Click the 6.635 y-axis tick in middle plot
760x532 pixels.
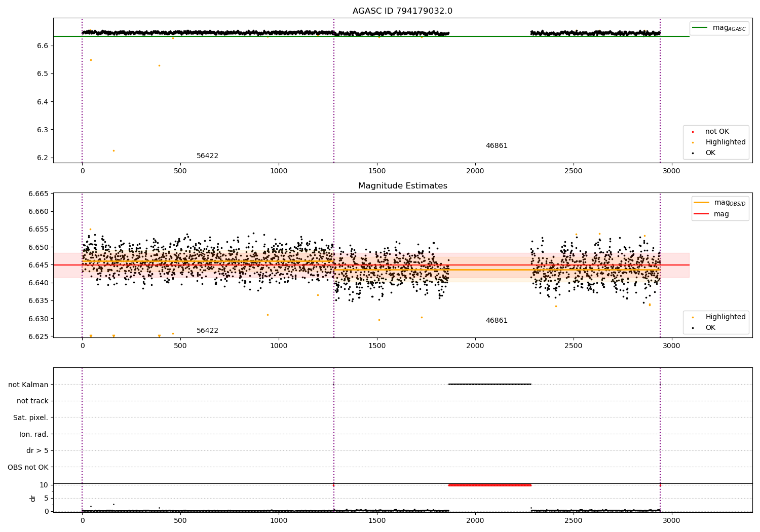pyautogui.click(x=39, y=301)
